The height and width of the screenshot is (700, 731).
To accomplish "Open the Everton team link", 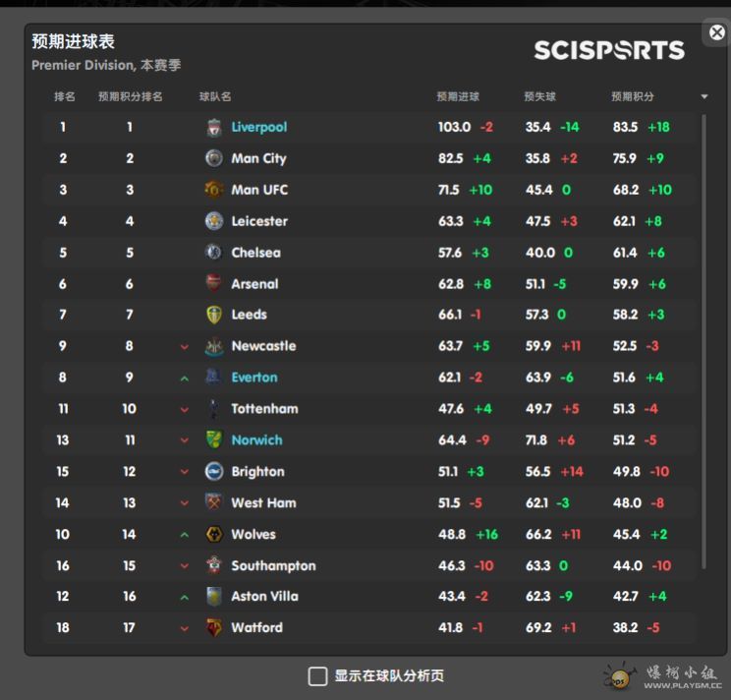I will point(254,378).
